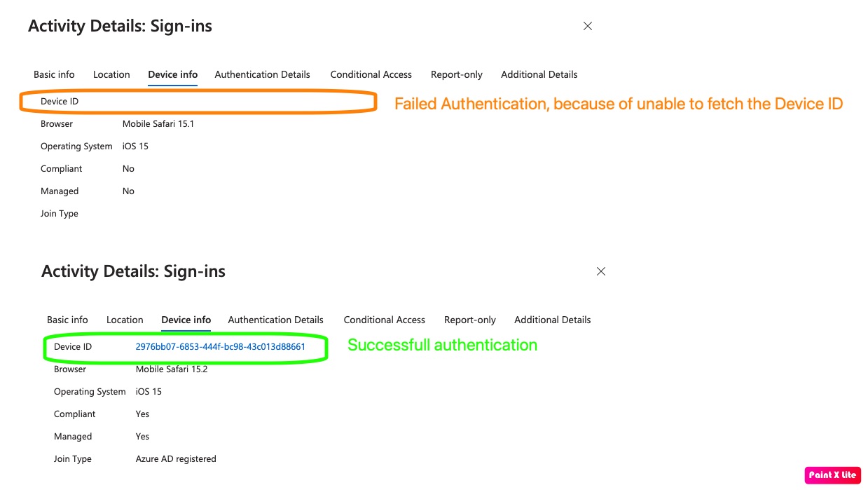Close the lower Sign-ins details panel
The height and width of the screenshot is (490, 868).
tap(600, 271)
